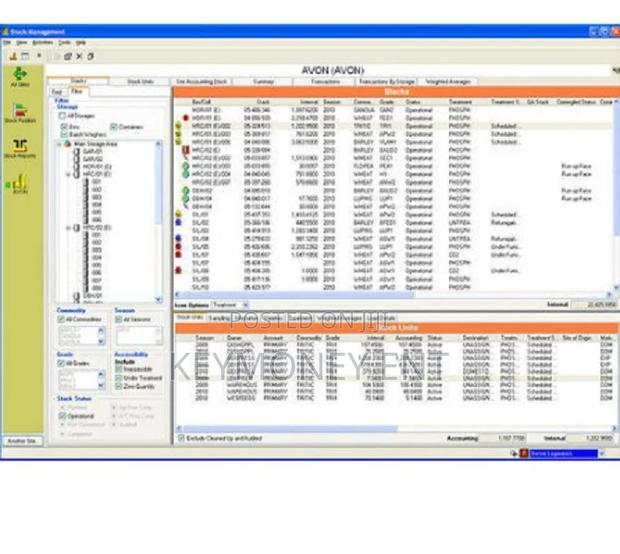This screenshot has width=620, height=554.
Task: Click the blue status icon on SIL/02 row
Action: point(178,222)
